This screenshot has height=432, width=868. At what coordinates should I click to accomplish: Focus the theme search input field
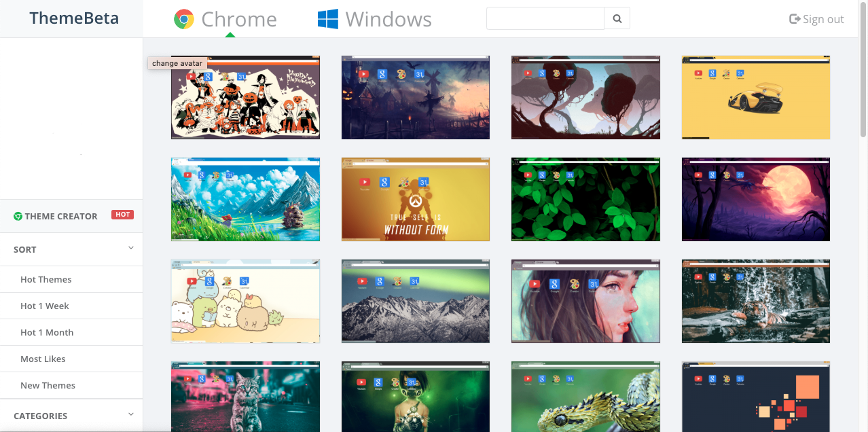[x=545, y=19]
